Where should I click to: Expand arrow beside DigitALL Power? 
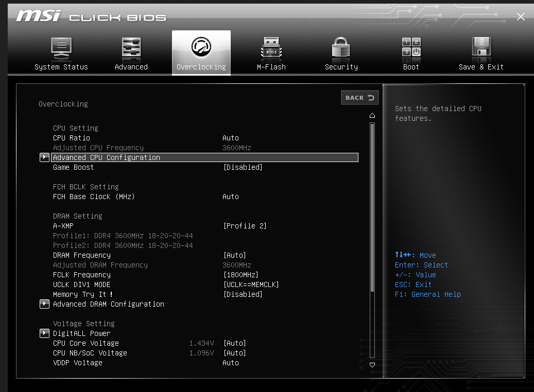coord(44,333)
